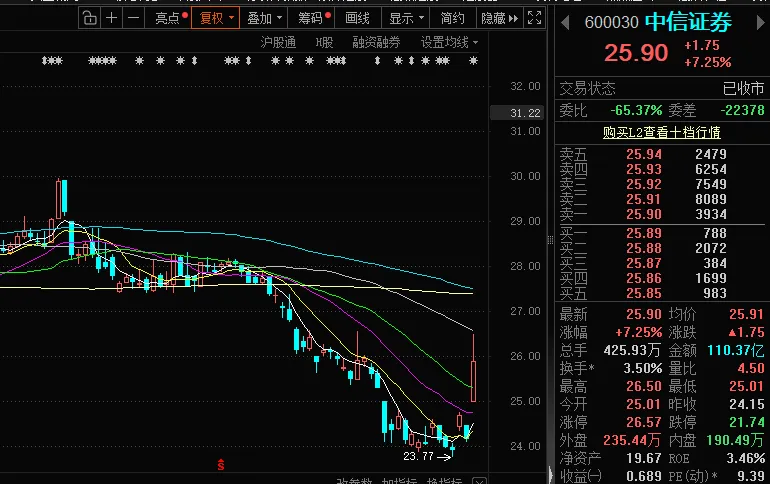Screen dimensions: 770x484
Task: Select the 卖三 sell price 25.92
Action: pos(644,184)
